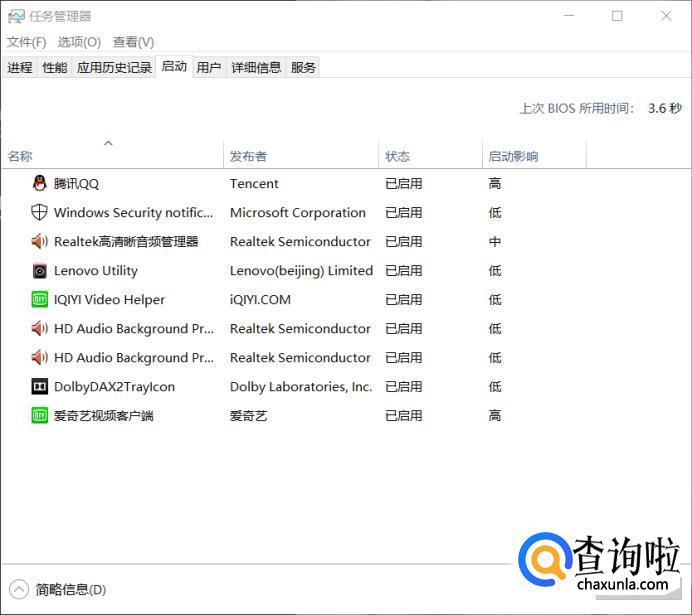Image resolution: width=692 pixels, height=615 pixels.
Task: Click the Dolby Laboratories, Inc. publisher cell
Action: click(301, 386)
